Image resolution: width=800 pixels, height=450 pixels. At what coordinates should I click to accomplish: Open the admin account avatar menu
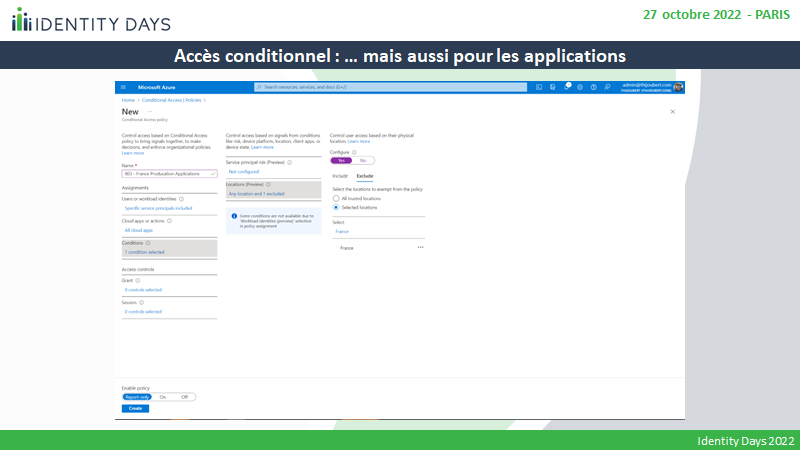pos(678,87)
